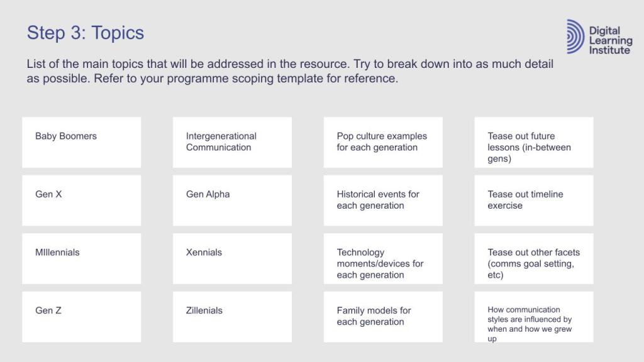Click the Gen Z topic card

click(x=81, y=317)
